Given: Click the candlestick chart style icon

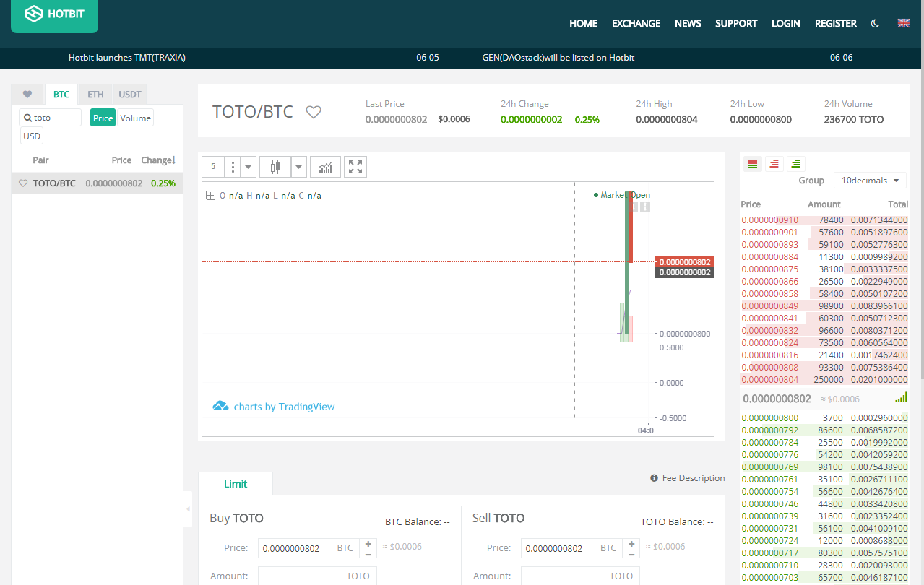Looking at the screenshot, I should (275, 167).
